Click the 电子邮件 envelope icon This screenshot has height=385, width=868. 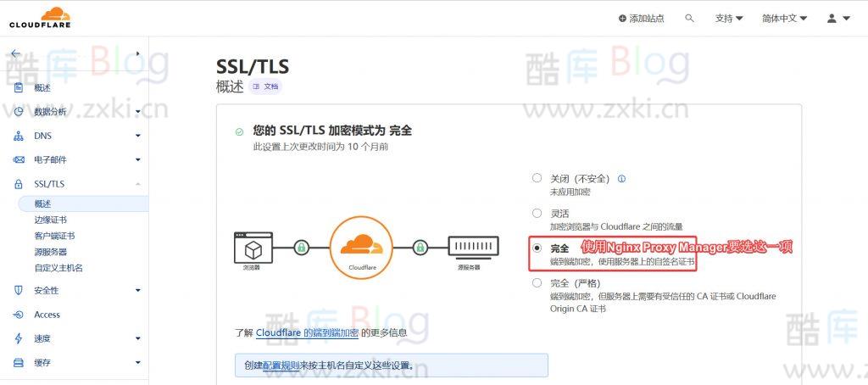pyautogui.click(x=19, y=159)
